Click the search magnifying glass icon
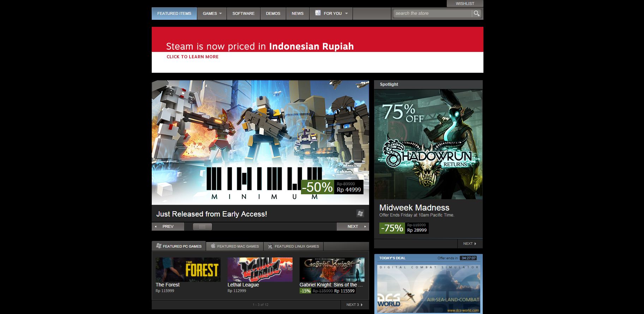Image resolution: width=644 pixels, height=314 pixels. pyautogui.click(x=476, y=13)
